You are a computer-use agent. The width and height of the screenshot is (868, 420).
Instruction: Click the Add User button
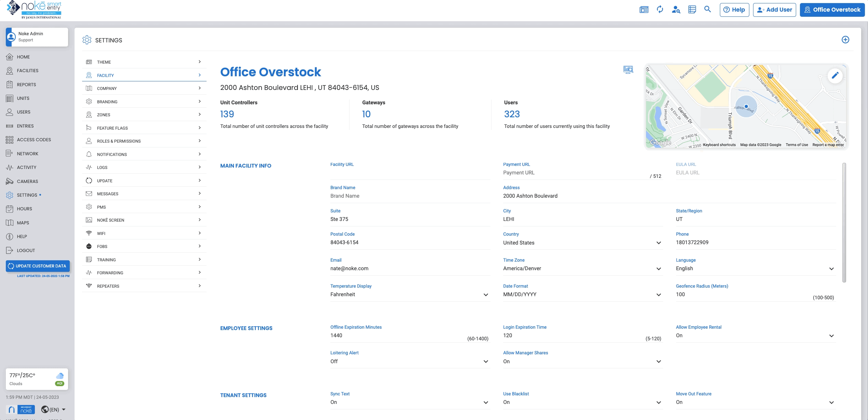pyautogui.click(x=774, y=10)
